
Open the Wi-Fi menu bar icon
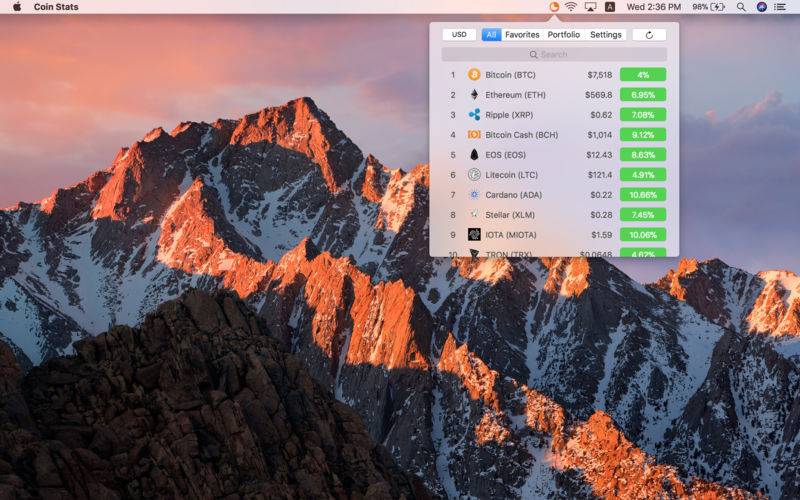pos(571,7)
